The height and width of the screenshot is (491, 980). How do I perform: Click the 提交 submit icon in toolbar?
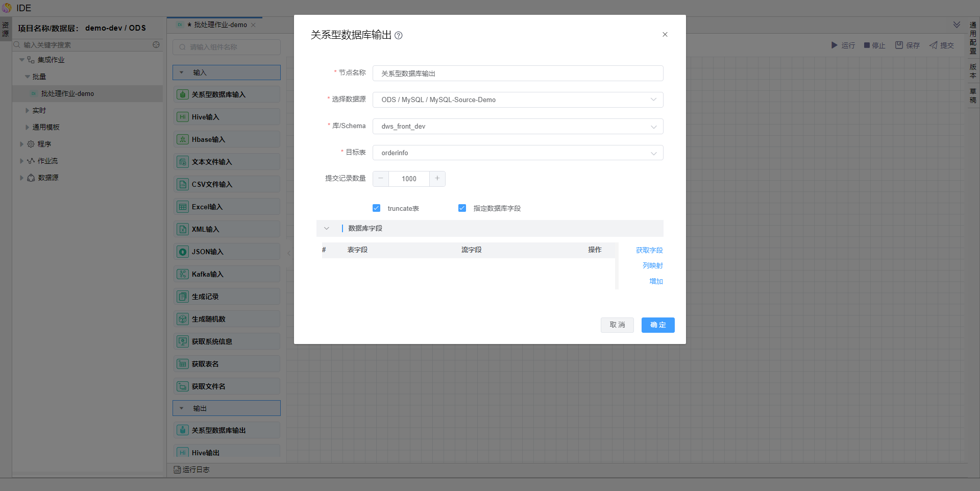933,45
